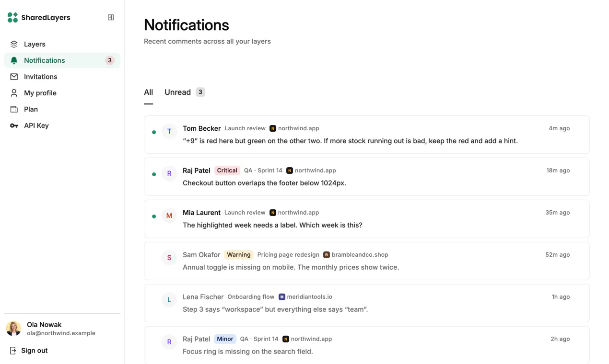Screen dimensions: 609x364
Task: Open Tom Becker's notification about red +9
Action: 366,135
